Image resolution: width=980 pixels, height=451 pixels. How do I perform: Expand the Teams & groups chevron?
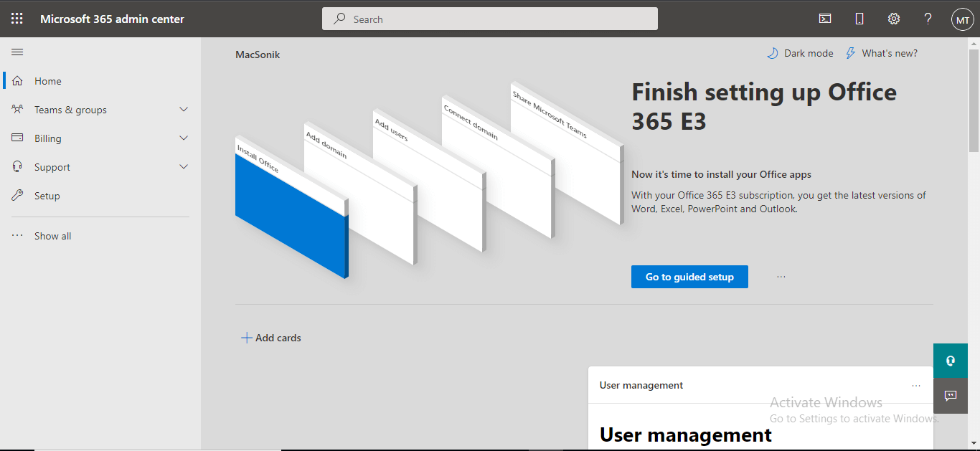(184, 109)
